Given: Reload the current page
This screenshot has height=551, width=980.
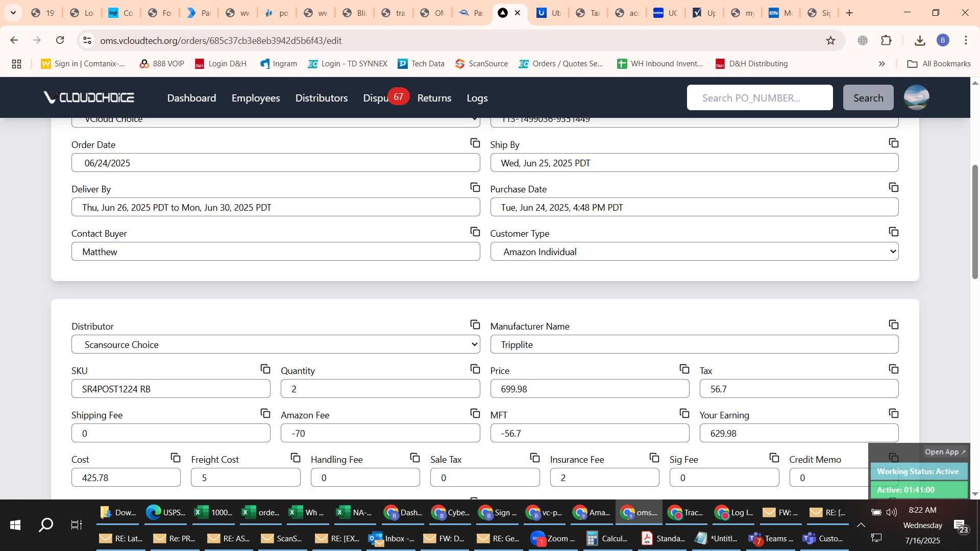Looking at the screenshot, I should tap(60, 40).
